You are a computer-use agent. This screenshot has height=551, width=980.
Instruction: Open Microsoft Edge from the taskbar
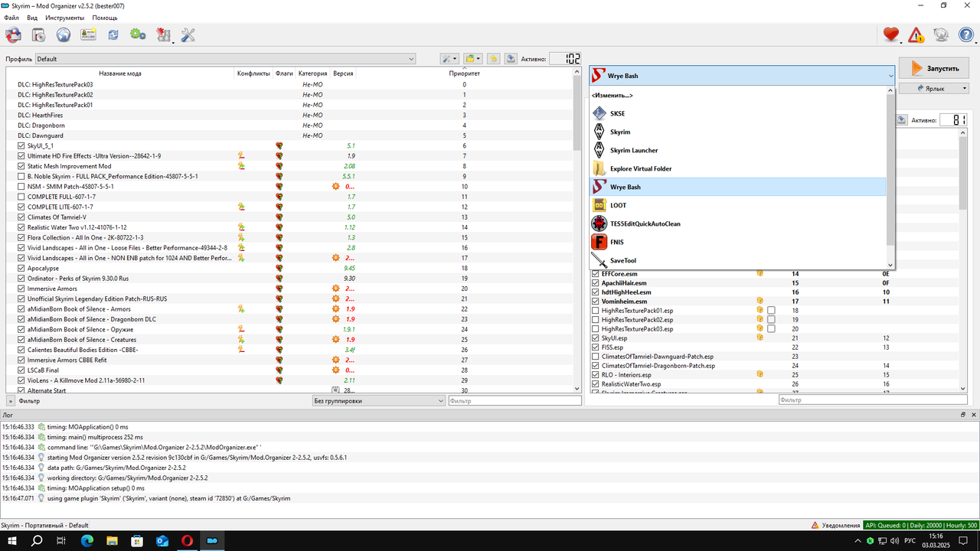pos(87,540)
